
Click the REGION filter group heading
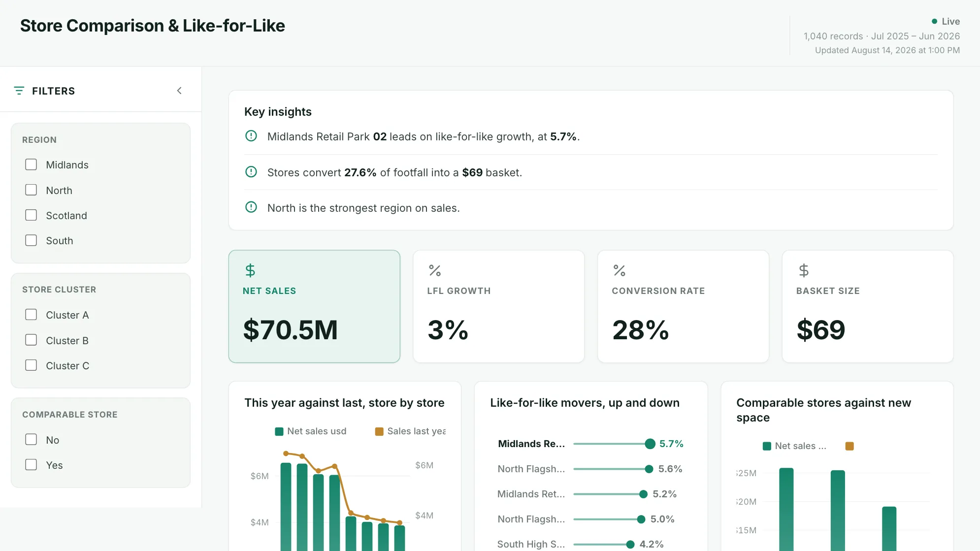click(39, 140)
